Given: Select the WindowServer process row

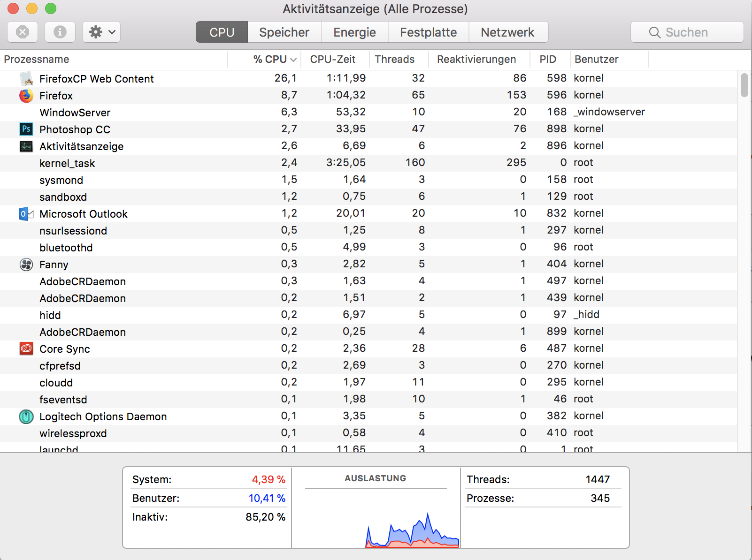Looking at the screenshot, I should [x=368, y=113].
